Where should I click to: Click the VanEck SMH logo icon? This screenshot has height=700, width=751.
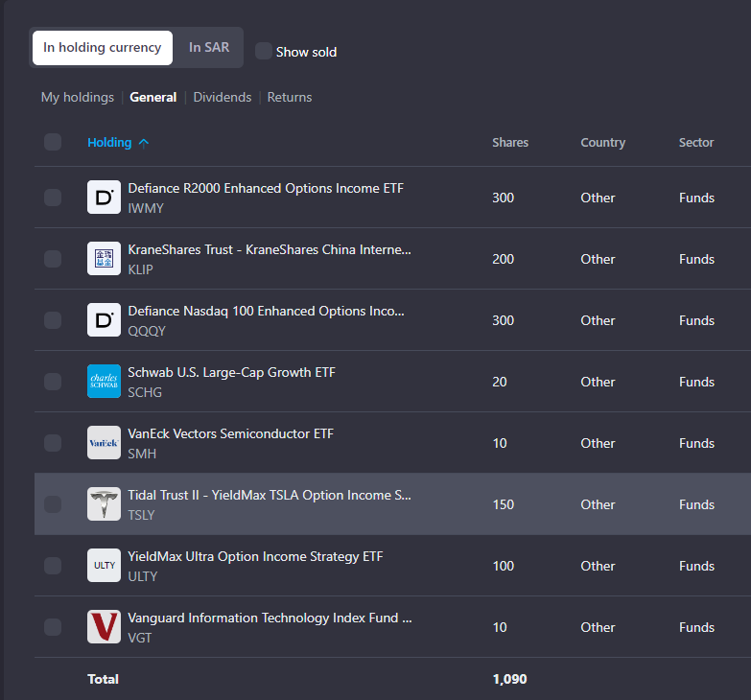coord(104,442)
